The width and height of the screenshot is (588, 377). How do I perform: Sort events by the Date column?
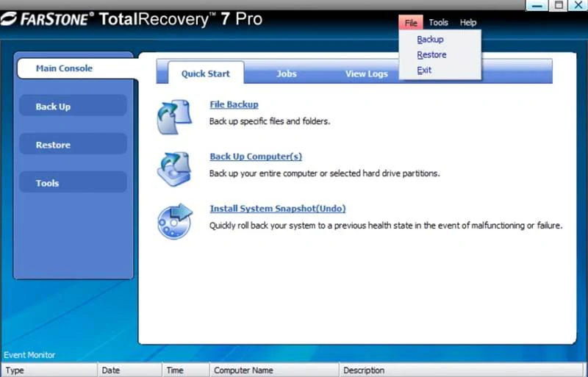[x=130, y=370]
